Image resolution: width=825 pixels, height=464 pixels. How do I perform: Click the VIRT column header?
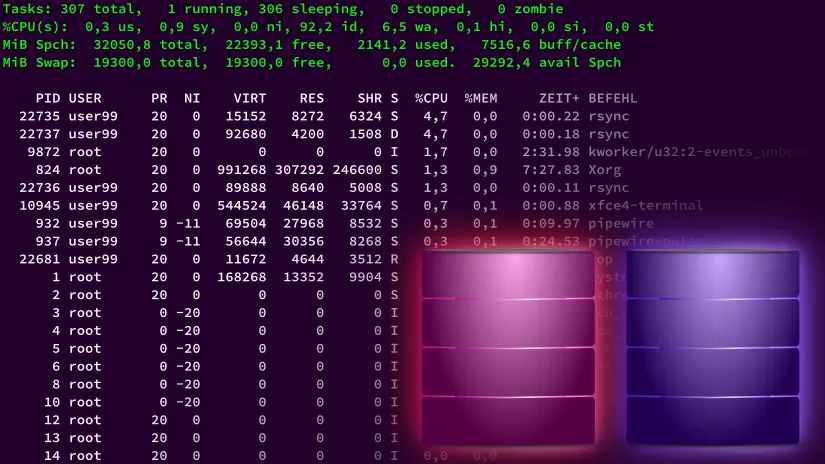coord(249,99)
